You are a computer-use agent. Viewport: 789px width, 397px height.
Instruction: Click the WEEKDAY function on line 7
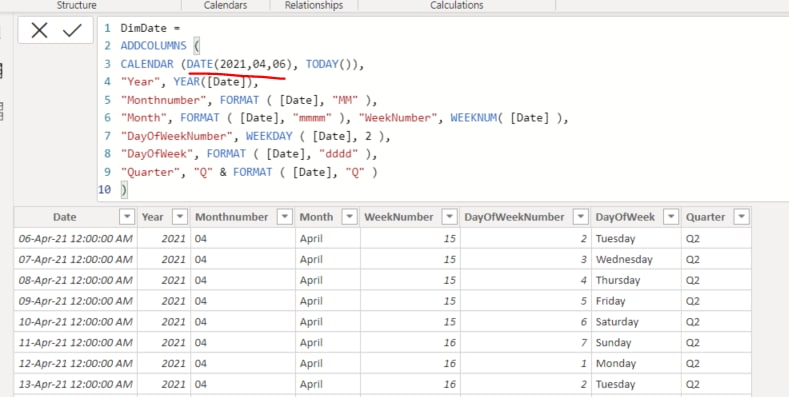click(269, 136)
